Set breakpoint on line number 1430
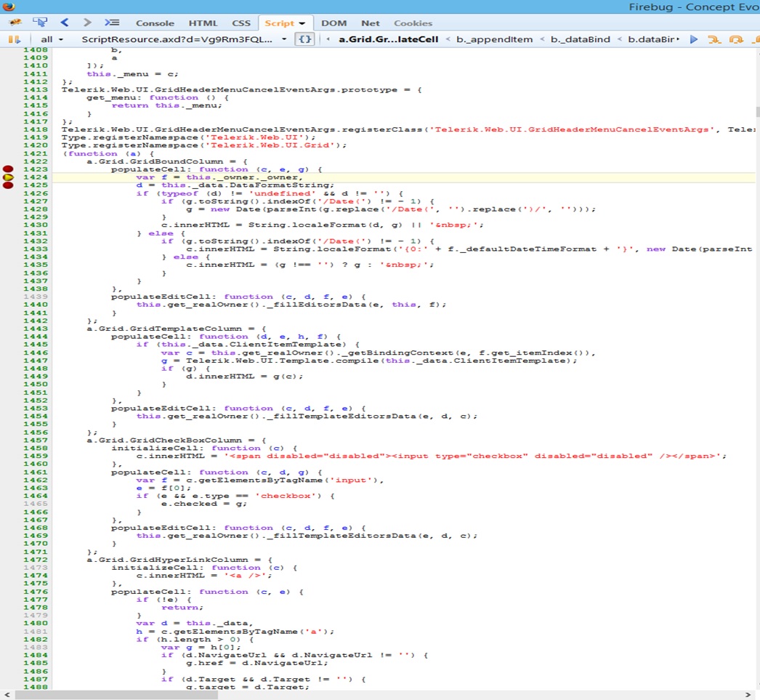 click(x=36, y=225)
